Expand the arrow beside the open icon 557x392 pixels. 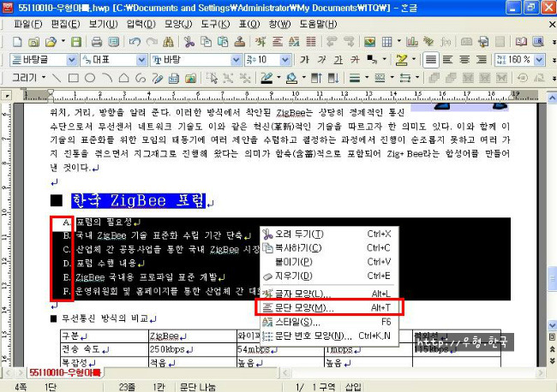[x=63, y=41]
